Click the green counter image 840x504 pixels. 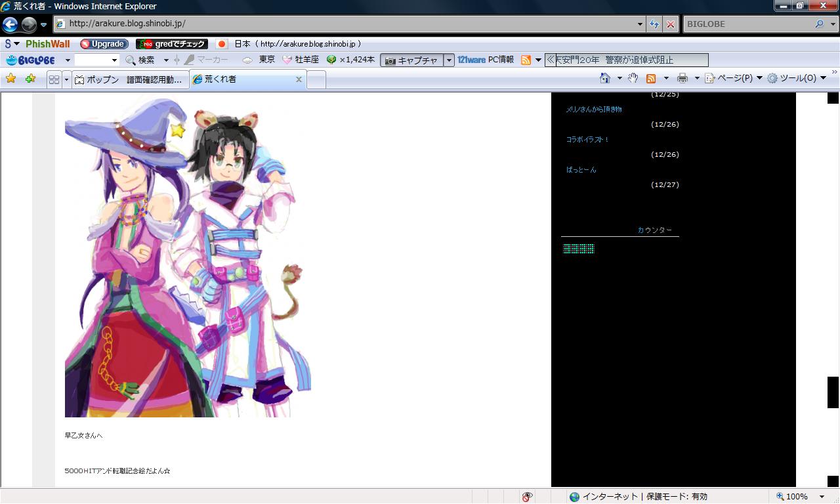(579, 249)
